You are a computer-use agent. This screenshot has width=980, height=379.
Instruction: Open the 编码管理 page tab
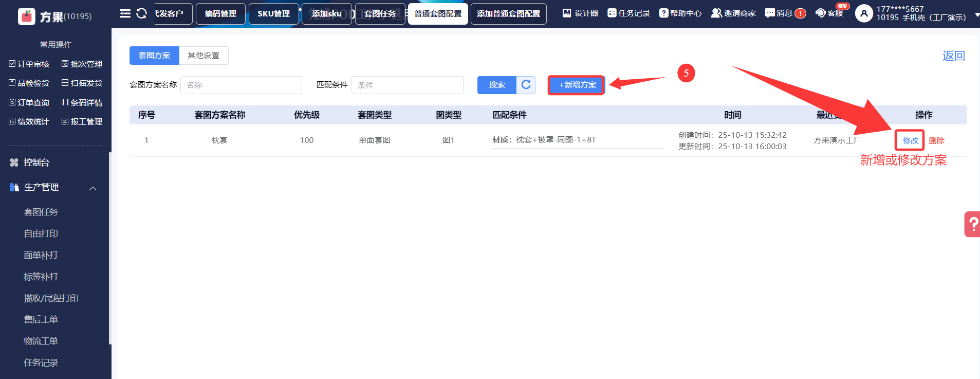(x=220, y=14)
